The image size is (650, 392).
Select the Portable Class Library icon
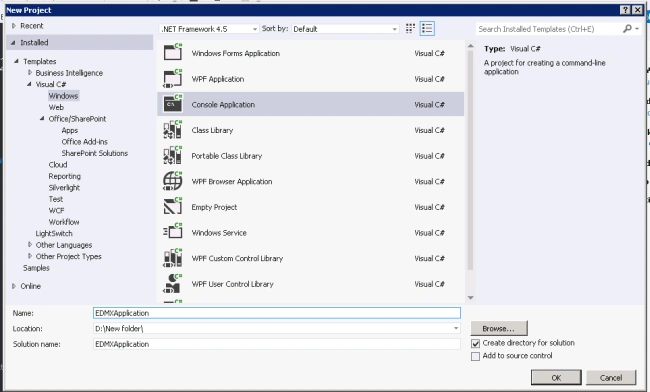[173, 155]
